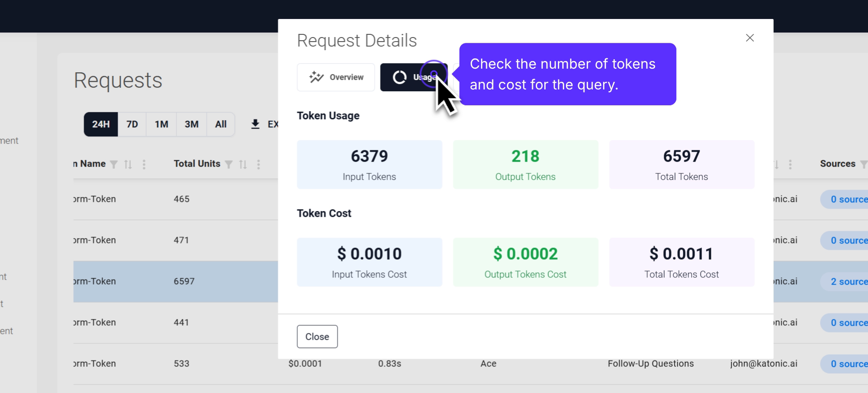Show All time range requests
Viewport: 868px width, 393px height.
[221, 124]
